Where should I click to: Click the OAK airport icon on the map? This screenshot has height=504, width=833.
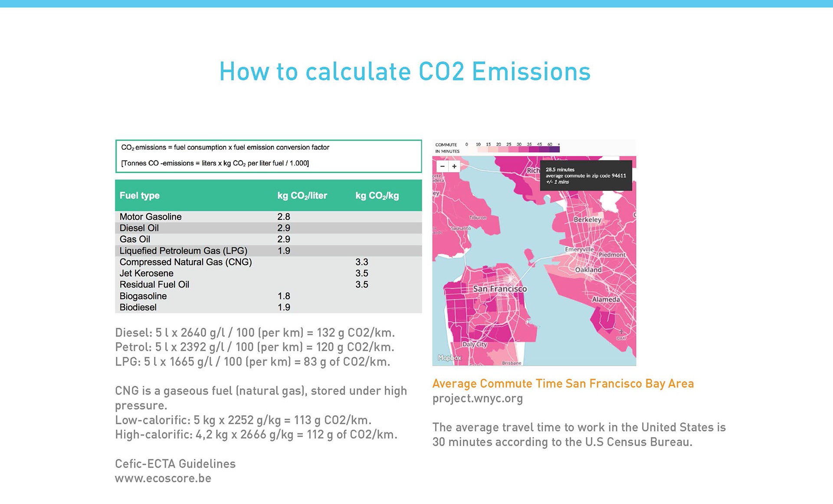click(621, 332)
